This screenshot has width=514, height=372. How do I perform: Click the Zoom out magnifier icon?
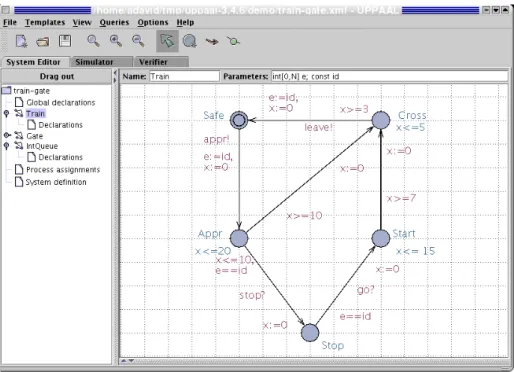[x=138, y=41]
